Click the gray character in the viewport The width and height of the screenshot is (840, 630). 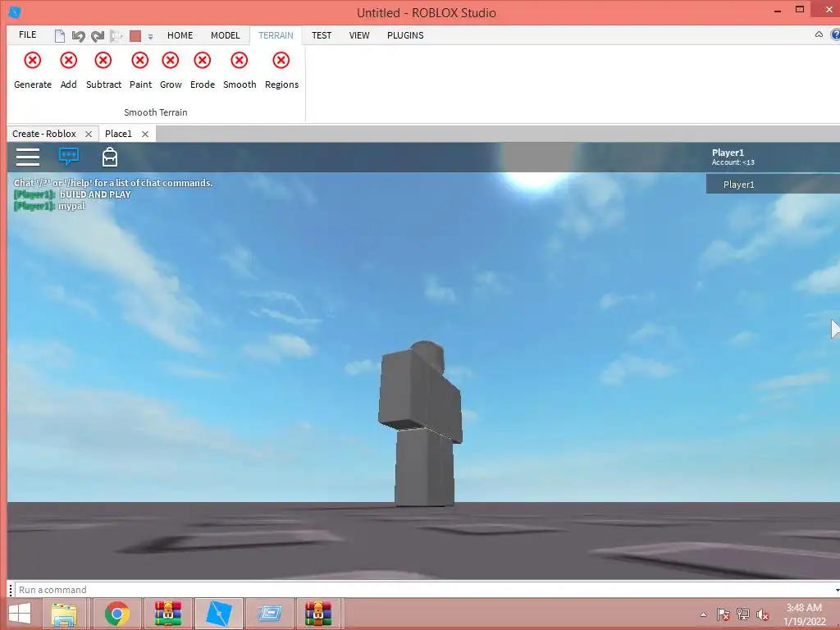point(421,423)
